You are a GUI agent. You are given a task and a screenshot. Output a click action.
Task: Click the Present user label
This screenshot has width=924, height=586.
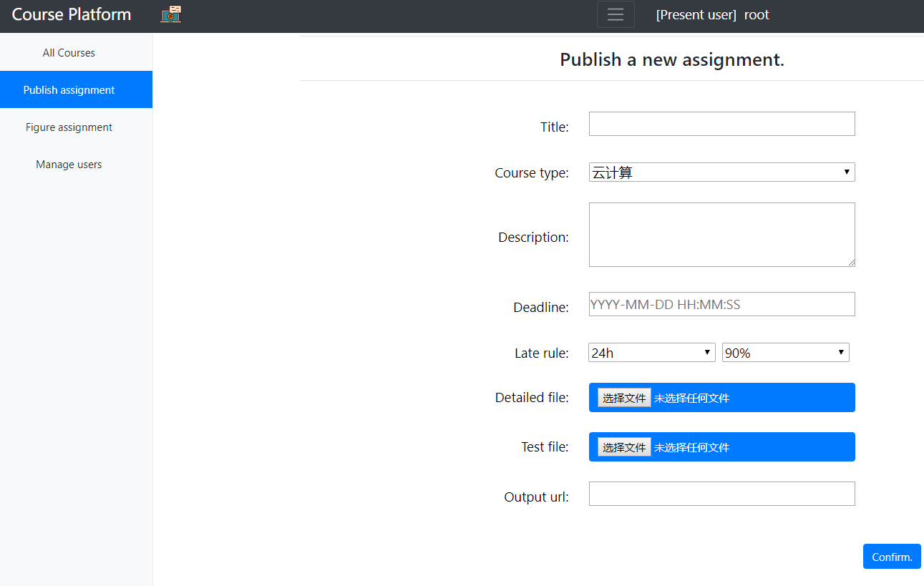(x=696, y=15)
